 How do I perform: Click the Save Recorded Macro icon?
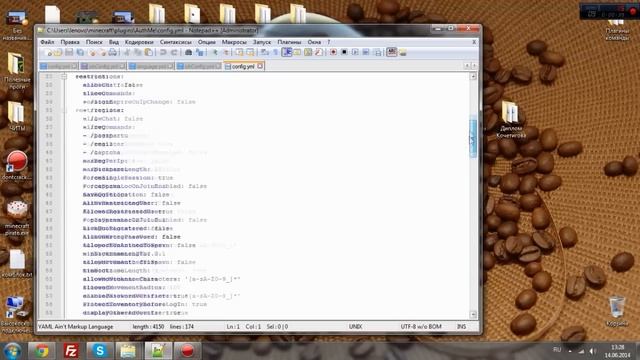pyautogui.click(x=378, y=52)
